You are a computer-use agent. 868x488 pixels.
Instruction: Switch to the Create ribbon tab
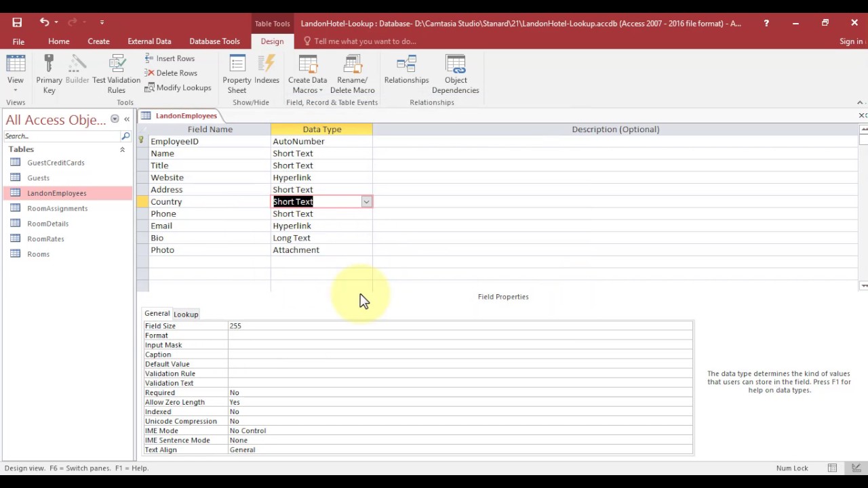pos(98,41)
